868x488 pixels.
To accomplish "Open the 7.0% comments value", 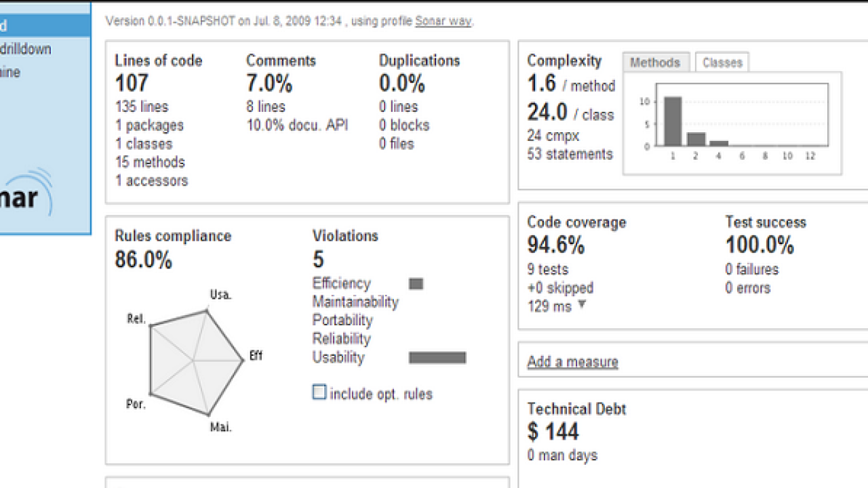I will pos(269,83).
